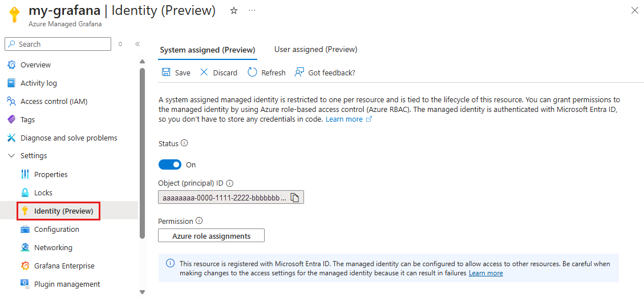Open the more options ellipsis menu

pyautogui.click(x=252, y=11)
